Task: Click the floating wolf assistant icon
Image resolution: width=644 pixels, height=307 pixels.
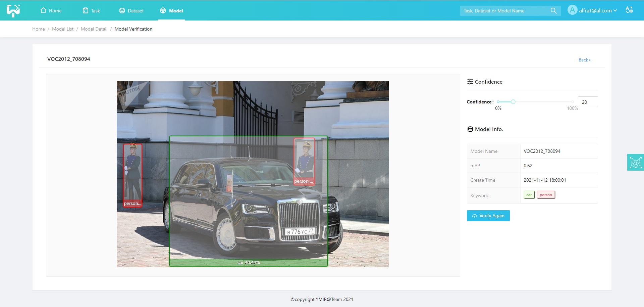Action: click(635, 163)
